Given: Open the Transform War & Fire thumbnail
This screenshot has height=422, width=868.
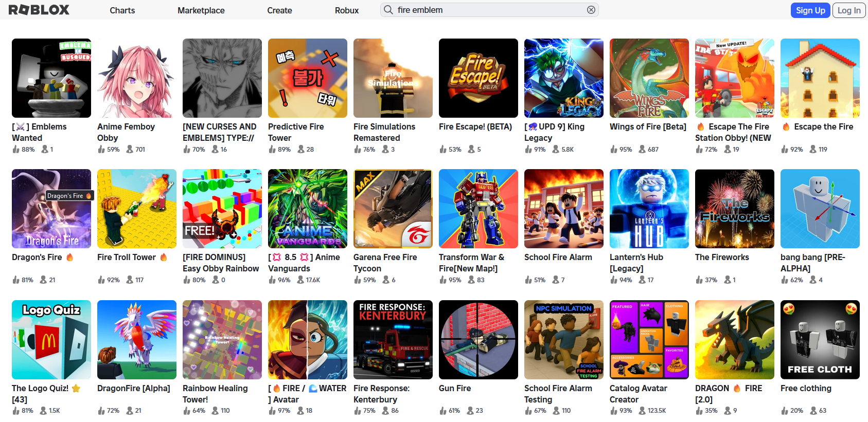Looking at the screenshot, I should (479, 209).
